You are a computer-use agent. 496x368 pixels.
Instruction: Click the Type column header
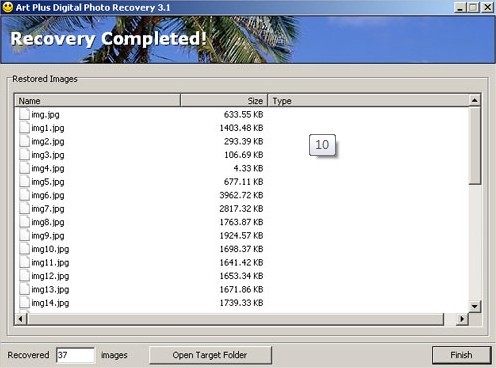coord(368,101)
